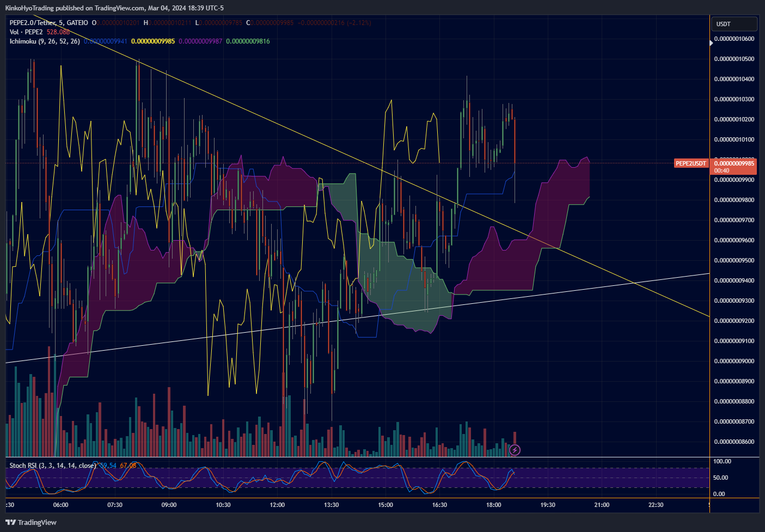The image size is (765, 532).
Task: Click price axis label 0.00000009400
Action: (735, 280)
